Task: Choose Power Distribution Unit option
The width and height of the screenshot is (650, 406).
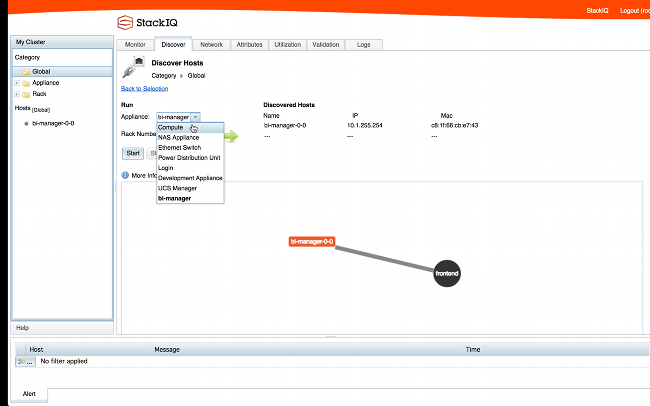Action: pos(190,158)
